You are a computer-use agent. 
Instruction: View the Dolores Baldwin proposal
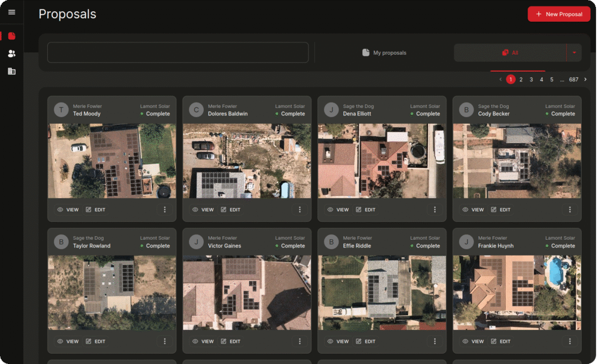click(x=203, y=210)
